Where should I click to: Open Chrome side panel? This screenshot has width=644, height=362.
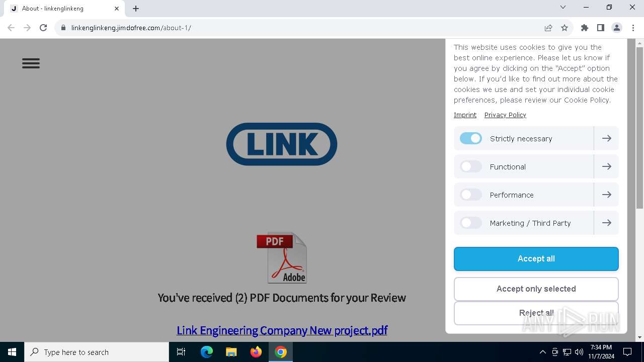pos(601,28)
